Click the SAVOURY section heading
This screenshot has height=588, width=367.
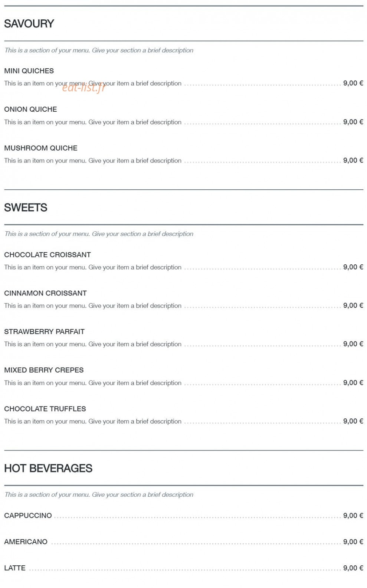click(x=29, y=24)
